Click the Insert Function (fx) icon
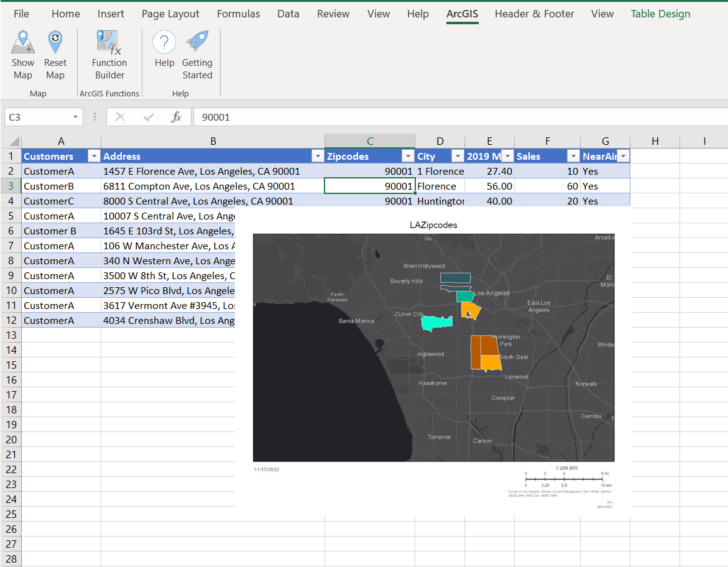The height and width of the screenshot is (567, 728). pyautogui.click(x=176, y=117)
